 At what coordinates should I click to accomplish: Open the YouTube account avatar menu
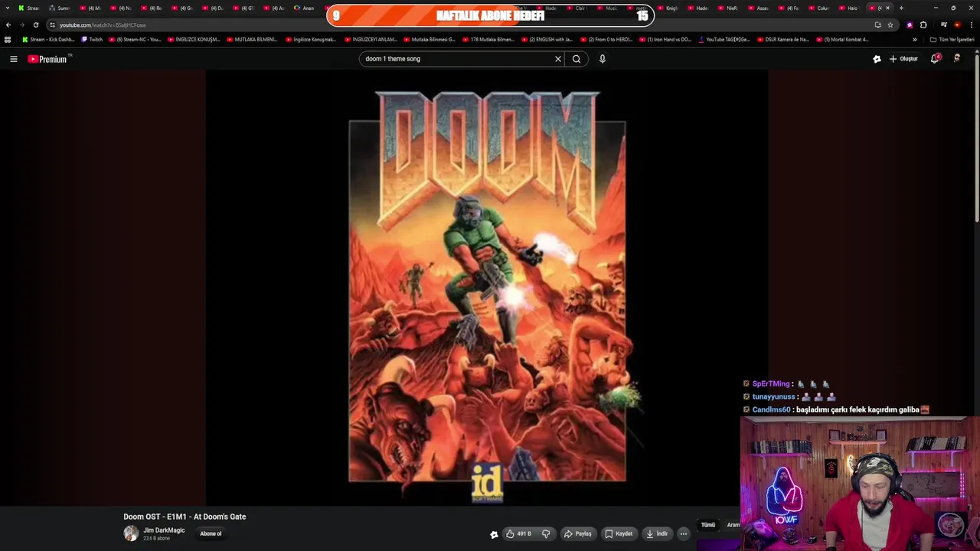point(957,59)
